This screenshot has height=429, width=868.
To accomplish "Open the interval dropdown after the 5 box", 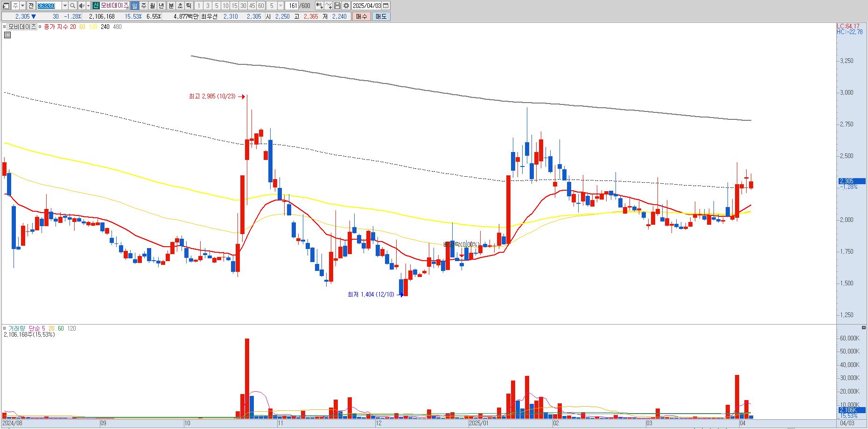I will pos(280,6).
